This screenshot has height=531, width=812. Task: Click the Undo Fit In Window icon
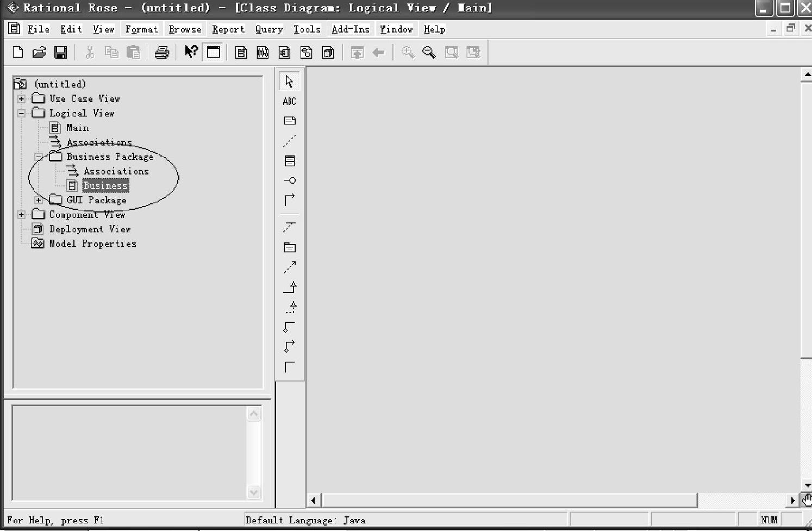click(473, 52)
